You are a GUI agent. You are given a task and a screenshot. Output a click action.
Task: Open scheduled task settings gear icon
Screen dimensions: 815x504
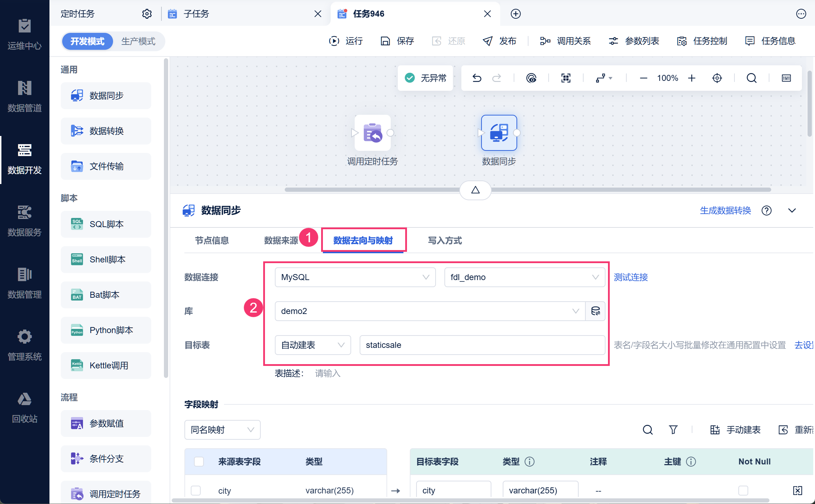coord(147,14)
